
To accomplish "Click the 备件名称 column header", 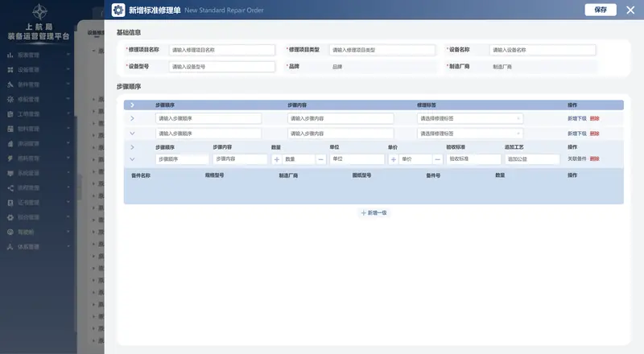I will coord(141,175).
